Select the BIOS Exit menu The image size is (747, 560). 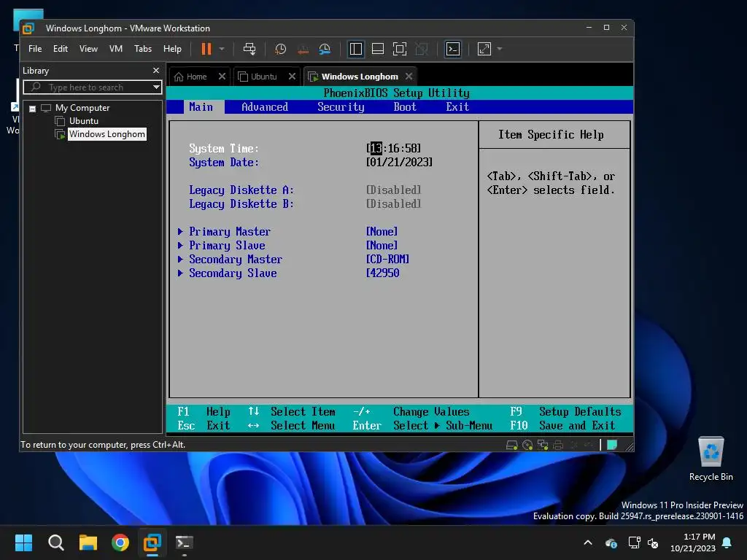457,107
